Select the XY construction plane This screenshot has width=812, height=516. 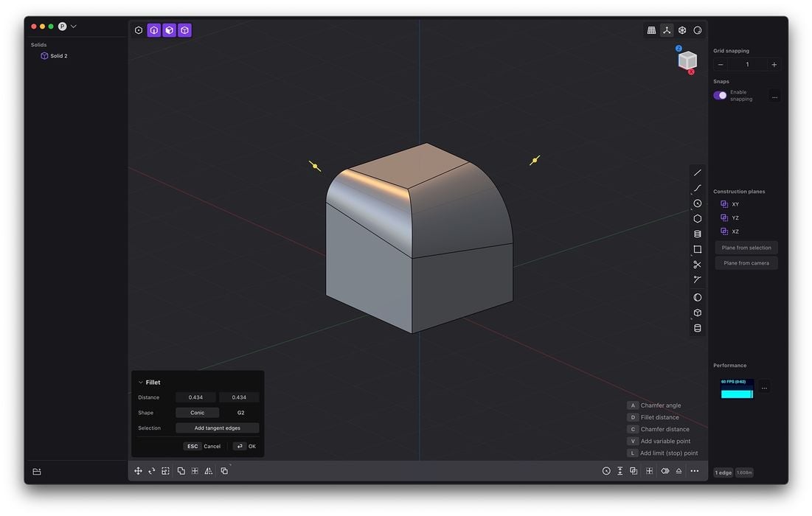(735, 204)
